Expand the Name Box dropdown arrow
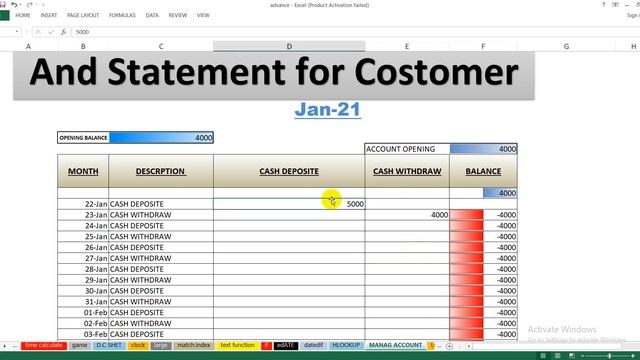The image size is (640, 360). pos(17,32)
